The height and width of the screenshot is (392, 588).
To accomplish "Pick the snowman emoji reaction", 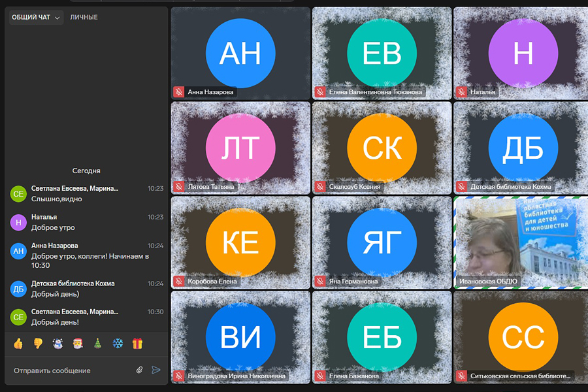I will coord(57,343).
